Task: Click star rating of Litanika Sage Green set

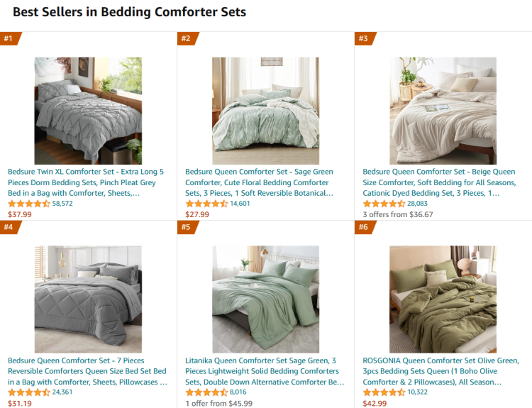Action: point(206,392)
